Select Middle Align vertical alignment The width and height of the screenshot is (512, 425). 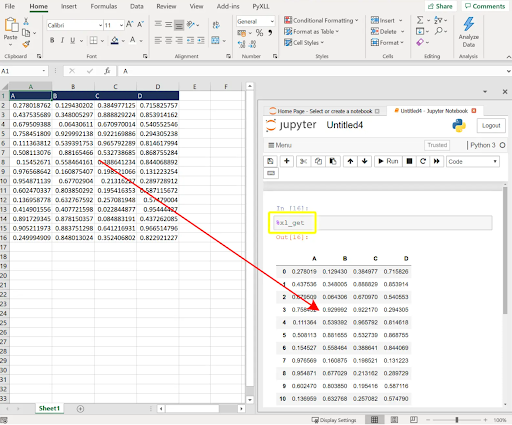(169, 24)
